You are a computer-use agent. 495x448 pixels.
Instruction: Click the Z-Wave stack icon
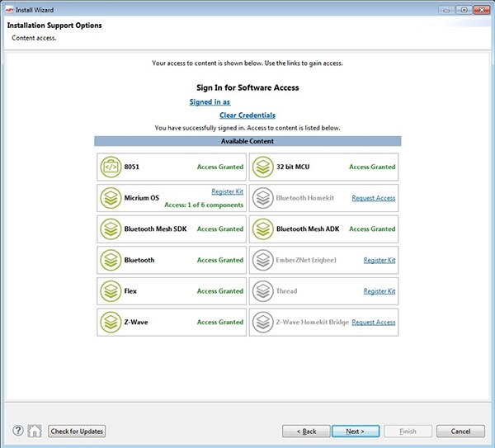(x=110, y=322)
